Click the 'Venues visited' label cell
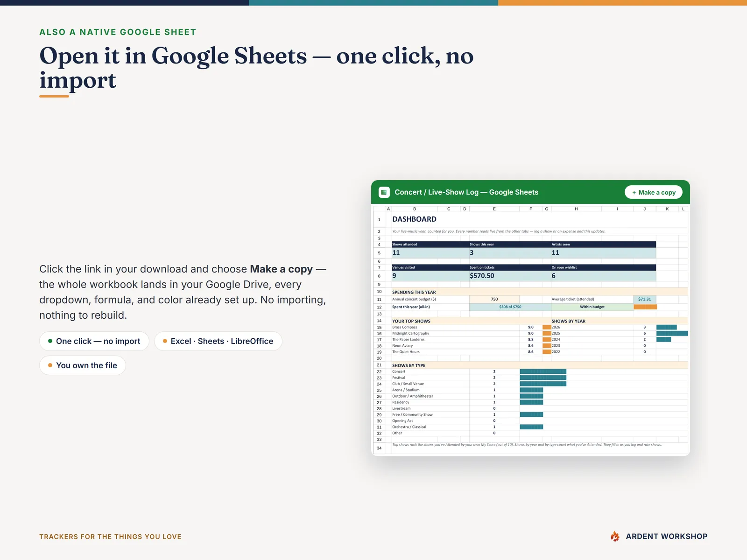The width and height of the screenshot is (747, 560). coord(430,267)
